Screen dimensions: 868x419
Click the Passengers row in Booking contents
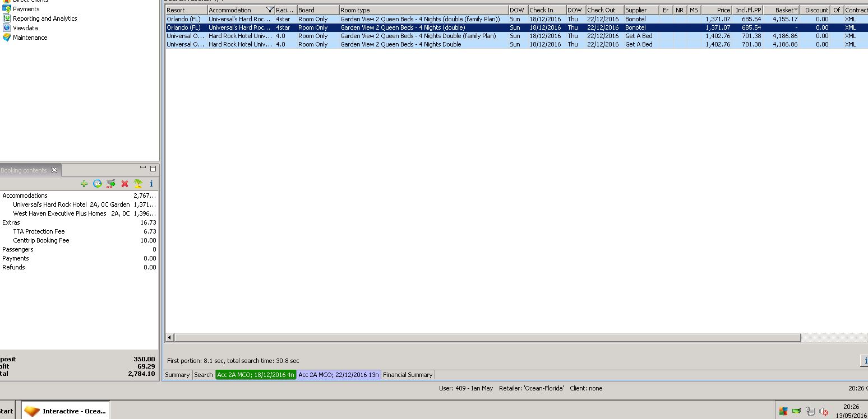pos(79,249)
